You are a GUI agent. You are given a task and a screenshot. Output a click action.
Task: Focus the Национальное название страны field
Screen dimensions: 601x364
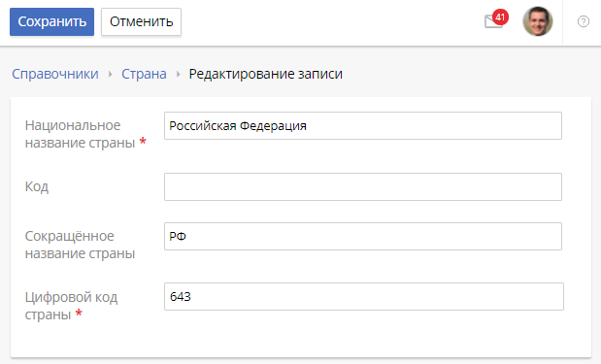pyautogui.click(x=363, y=125)
